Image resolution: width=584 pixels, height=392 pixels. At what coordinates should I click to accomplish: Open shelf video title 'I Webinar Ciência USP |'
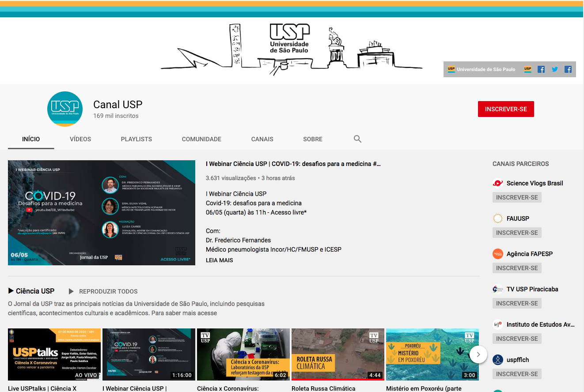(x=134, y=388)
